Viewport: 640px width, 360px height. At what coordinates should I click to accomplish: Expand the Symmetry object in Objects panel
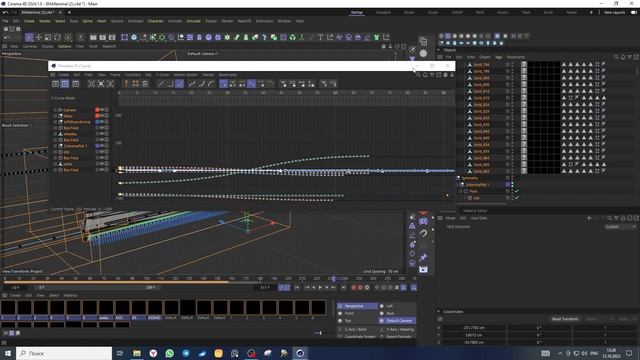(x=458, y=178)
